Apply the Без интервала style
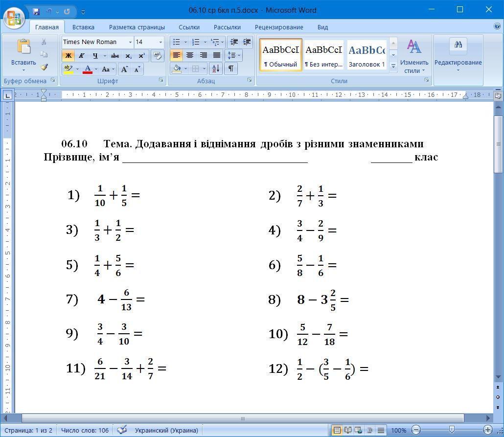Screen dimensions: 504x437 tap(323, 55)
